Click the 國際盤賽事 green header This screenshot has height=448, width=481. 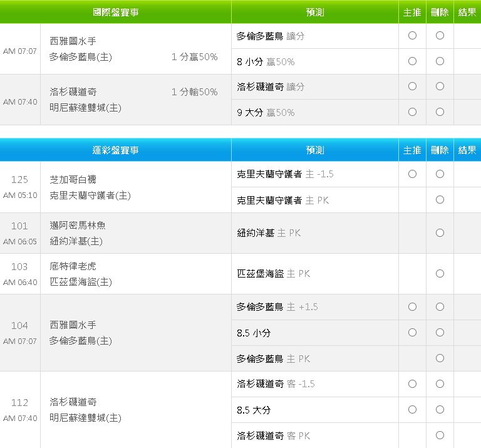(x=116, y=12)
